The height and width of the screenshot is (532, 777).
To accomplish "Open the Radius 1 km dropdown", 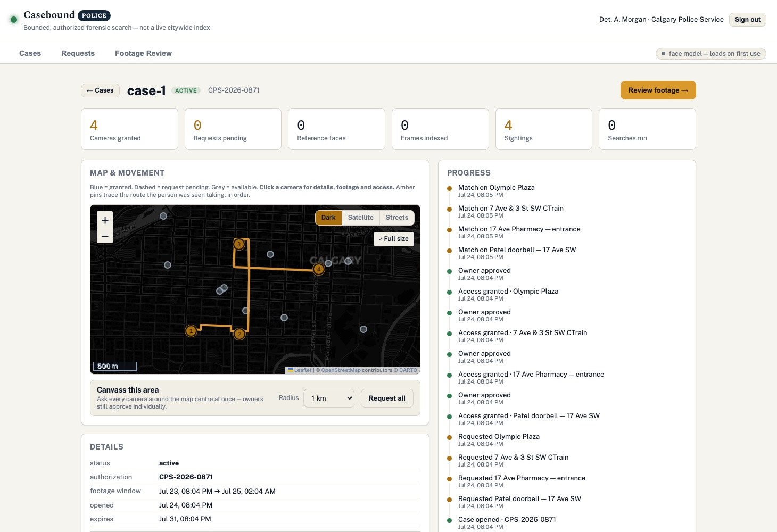I will click(329, 398).
